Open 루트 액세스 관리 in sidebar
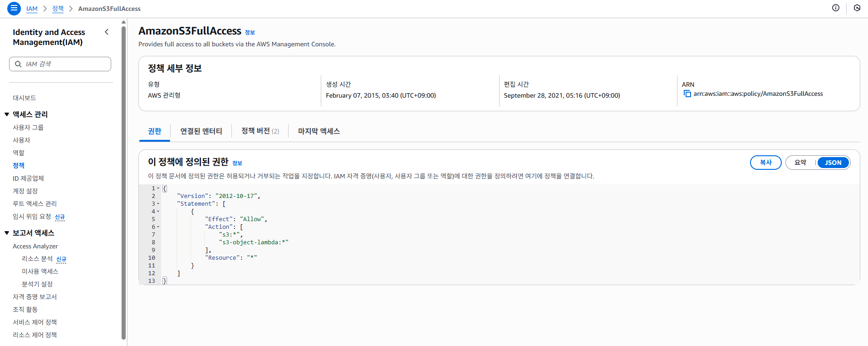The height and width of the screenshot is (346, 868). (34, 204)
